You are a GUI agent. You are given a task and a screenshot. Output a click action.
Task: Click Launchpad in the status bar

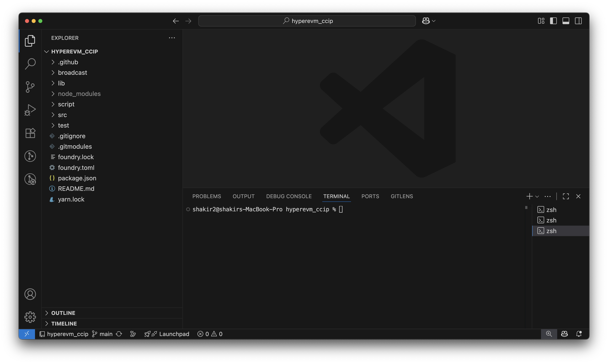tap(174, 334)
